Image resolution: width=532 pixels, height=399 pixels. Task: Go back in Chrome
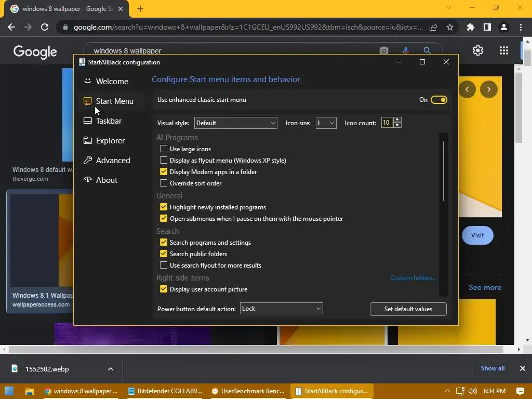coord(11,27)
